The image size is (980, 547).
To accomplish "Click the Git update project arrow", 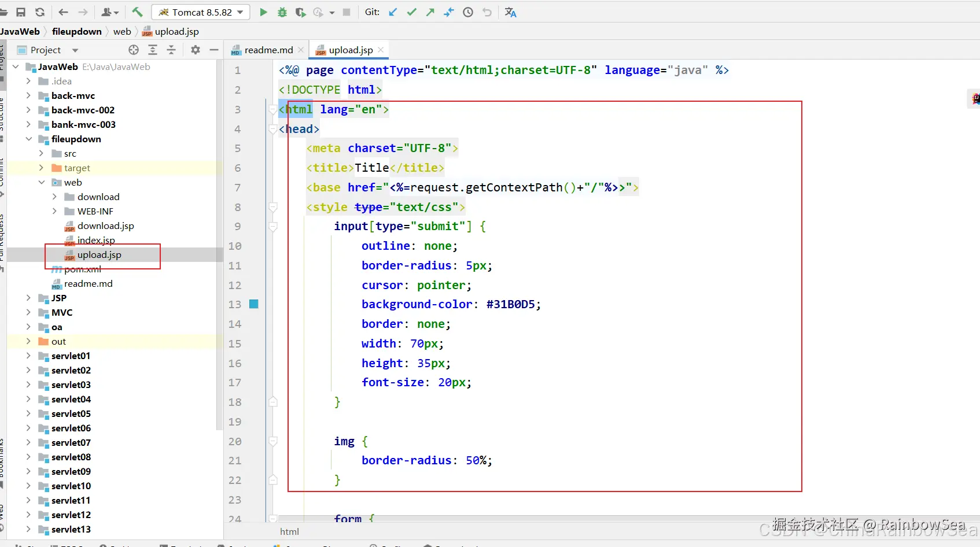I will click(x=393, y=12).
